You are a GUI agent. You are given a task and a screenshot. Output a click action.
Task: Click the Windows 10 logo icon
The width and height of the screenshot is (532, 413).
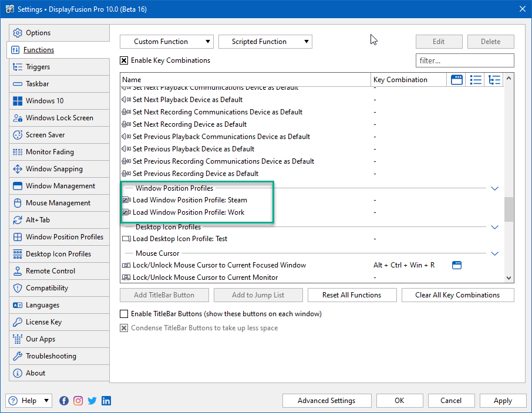[18, 101]
